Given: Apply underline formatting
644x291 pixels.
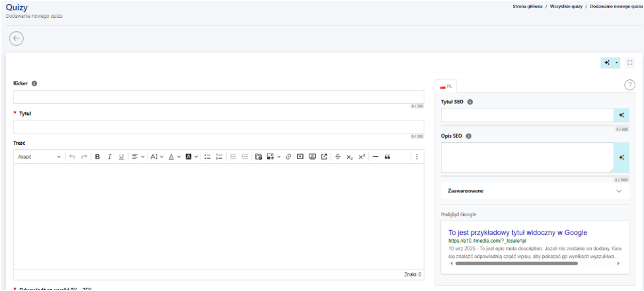Looking at the screenshot, I should [x=121, y=157].
